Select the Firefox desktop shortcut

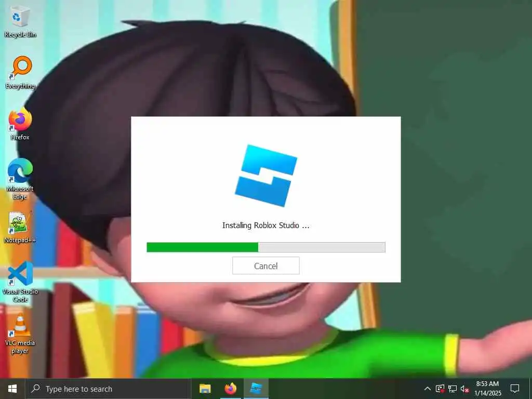click(x=20, y=124)
